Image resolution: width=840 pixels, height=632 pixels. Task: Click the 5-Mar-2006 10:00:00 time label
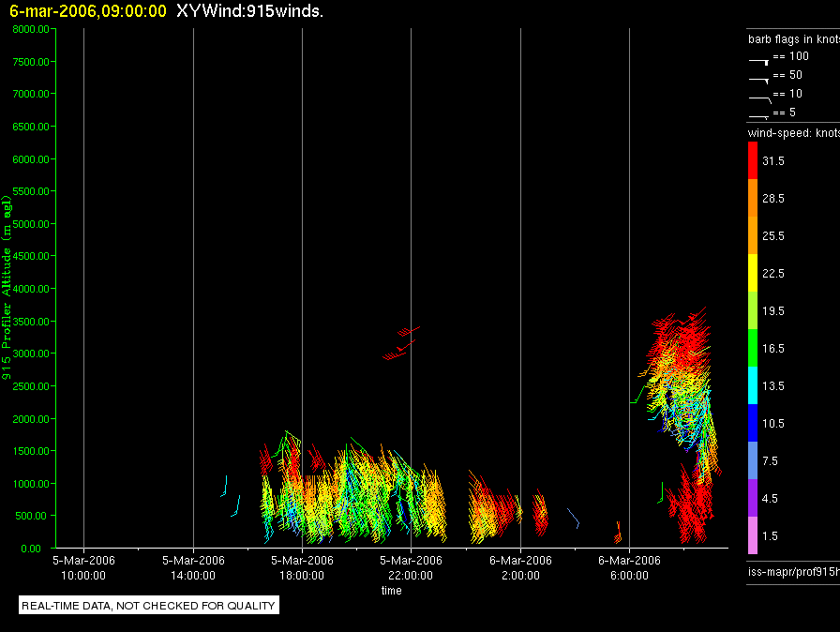point(83,567)
